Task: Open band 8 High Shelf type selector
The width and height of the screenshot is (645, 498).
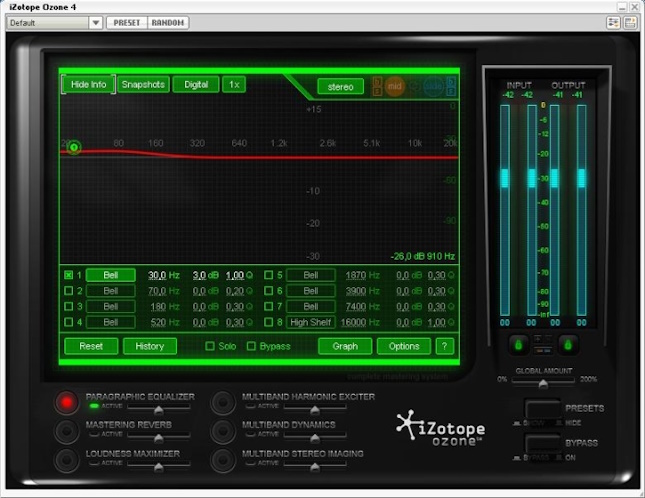Action: (311, 322)
